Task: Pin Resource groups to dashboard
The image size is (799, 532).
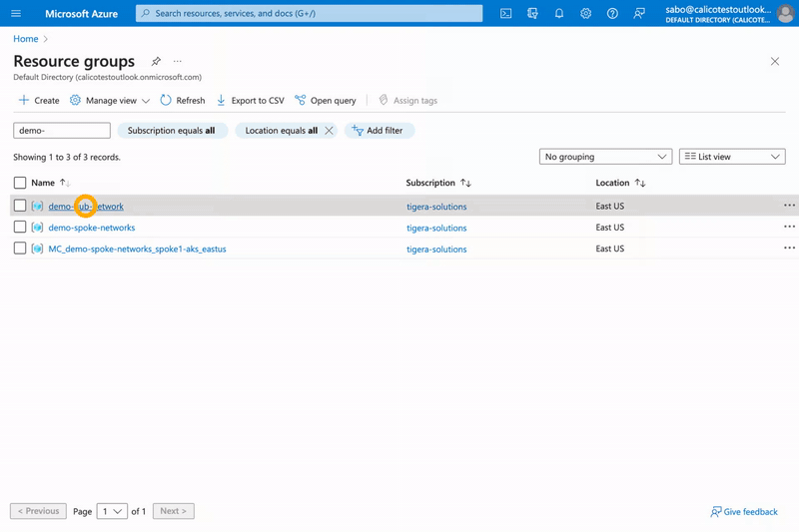Action: (x=156, y=61)
